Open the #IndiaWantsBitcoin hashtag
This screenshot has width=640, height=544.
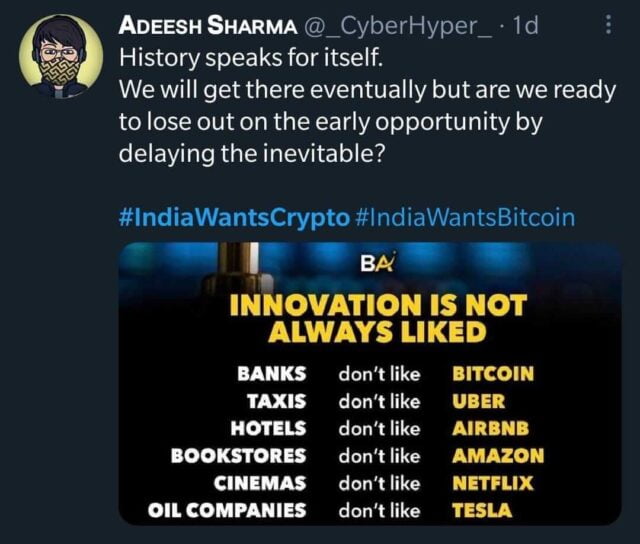point(465,216)
